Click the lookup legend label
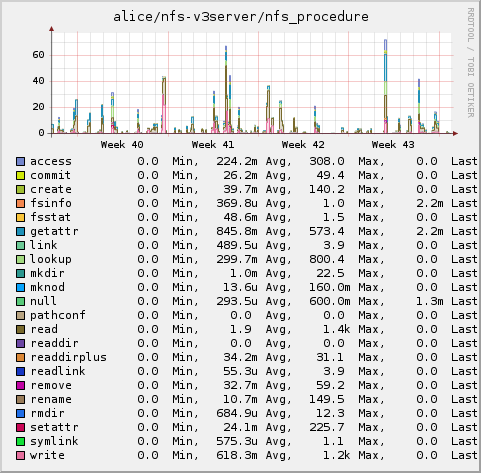 (51, 260)
